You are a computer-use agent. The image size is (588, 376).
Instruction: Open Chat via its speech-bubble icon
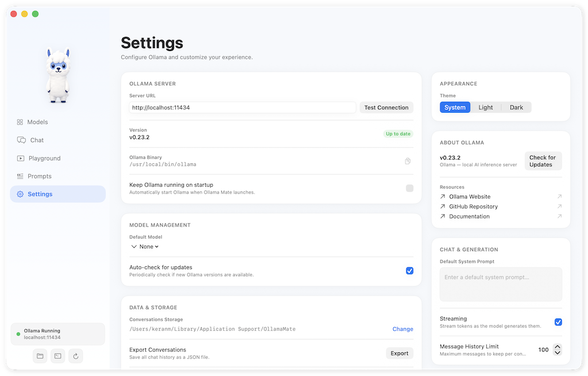pyautogui.click(x=21, y=140)
